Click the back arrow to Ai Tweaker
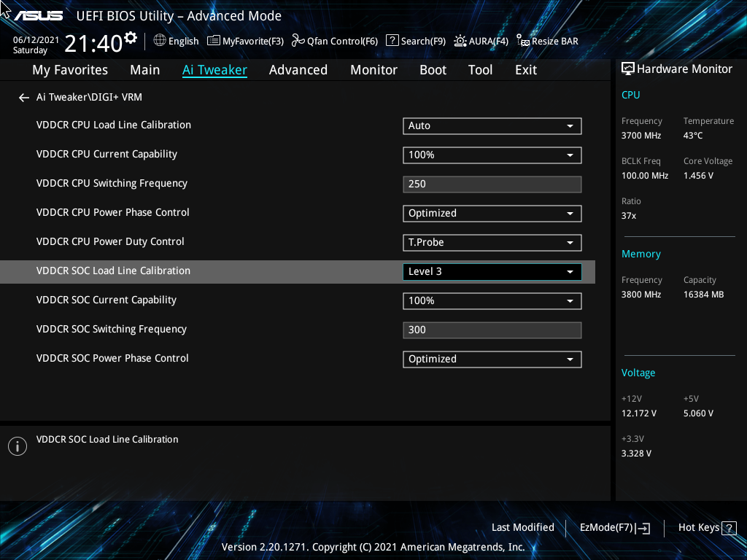Screen dimensions: 747x560 coord(24,98)
